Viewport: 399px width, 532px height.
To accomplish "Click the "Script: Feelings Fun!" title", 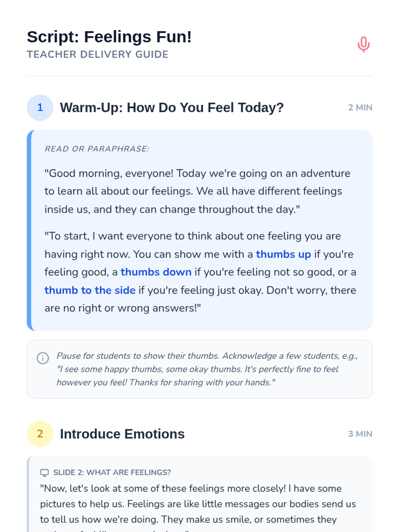I will coord(109,37).
